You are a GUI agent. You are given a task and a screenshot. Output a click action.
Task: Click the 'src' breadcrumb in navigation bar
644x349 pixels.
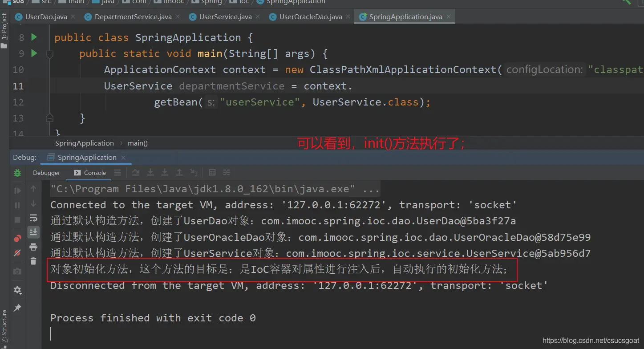(46, 2)
